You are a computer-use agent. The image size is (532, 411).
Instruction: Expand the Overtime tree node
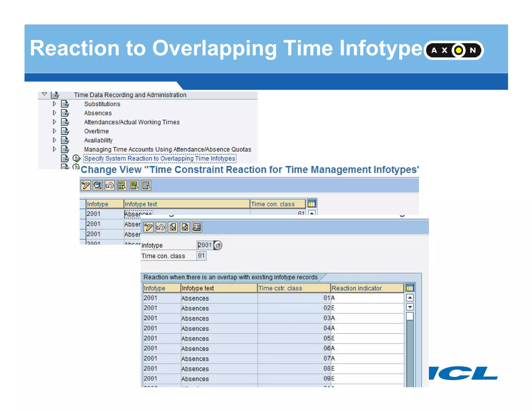click(54, 131)
